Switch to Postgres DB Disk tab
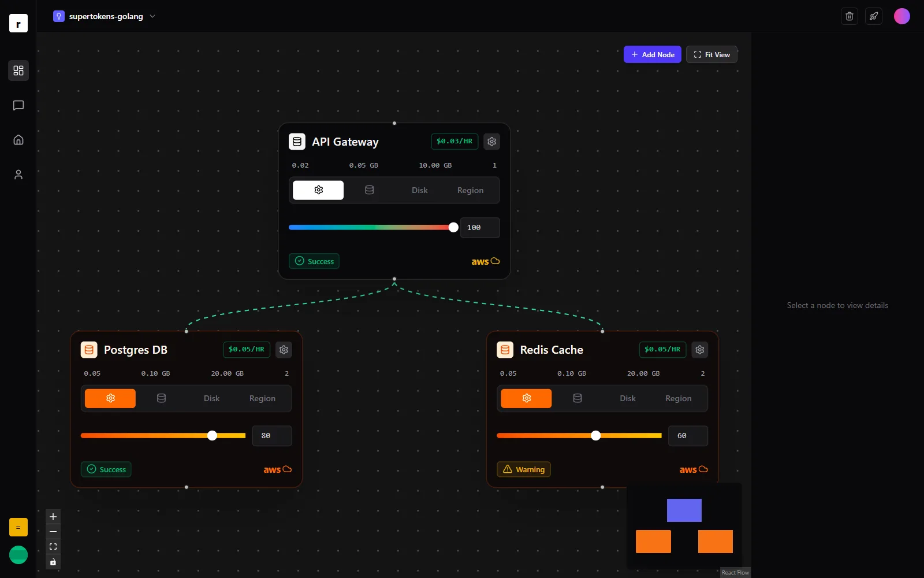This screenshot has width=924, height=578. tap(212, 398)
